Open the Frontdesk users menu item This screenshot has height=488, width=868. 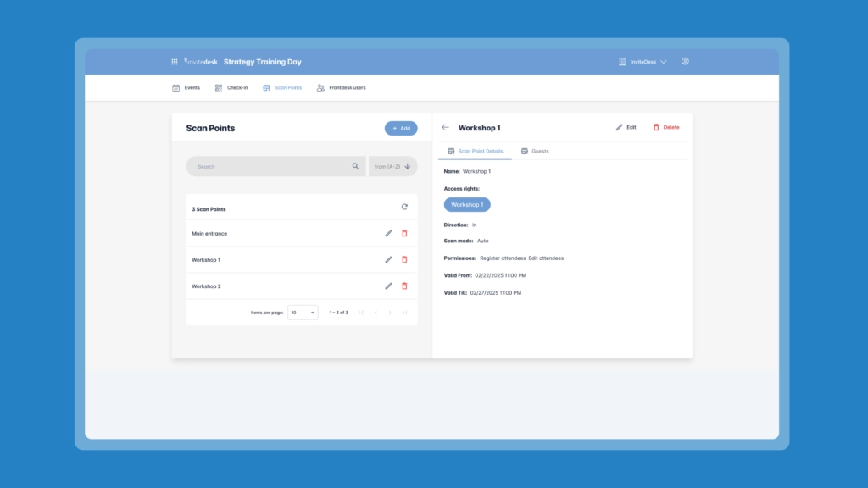pos(341,87)
